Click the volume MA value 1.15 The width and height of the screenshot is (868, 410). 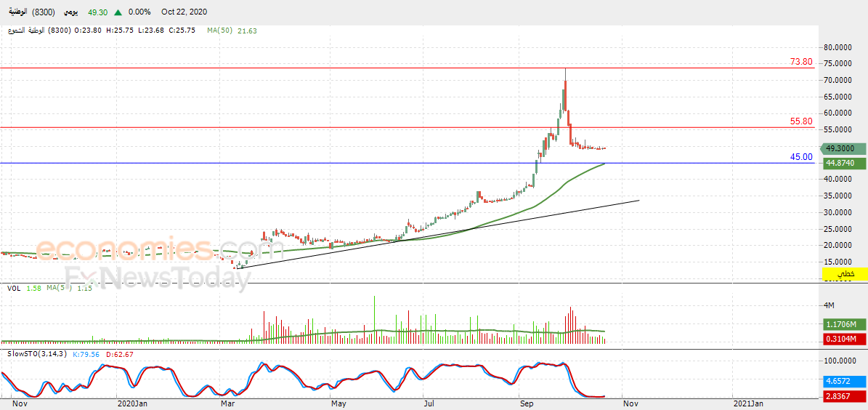[85, 288]
